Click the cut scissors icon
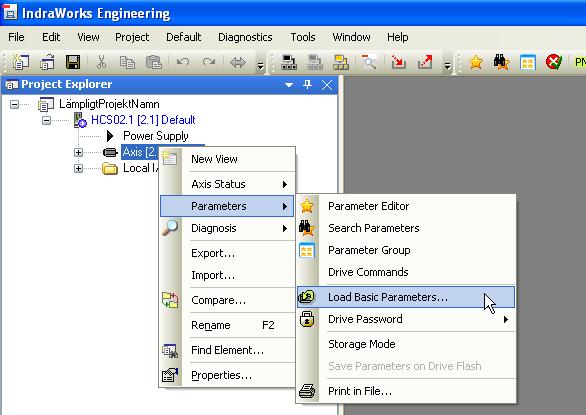Image resolution: width=586 pixels, height=415 pixels. [x=101, y=62]
